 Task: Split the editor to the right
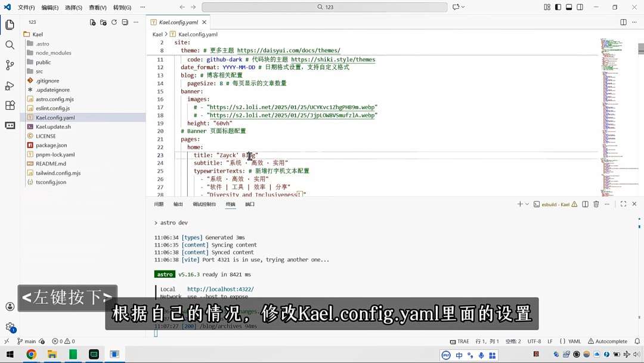click(623, 22)
